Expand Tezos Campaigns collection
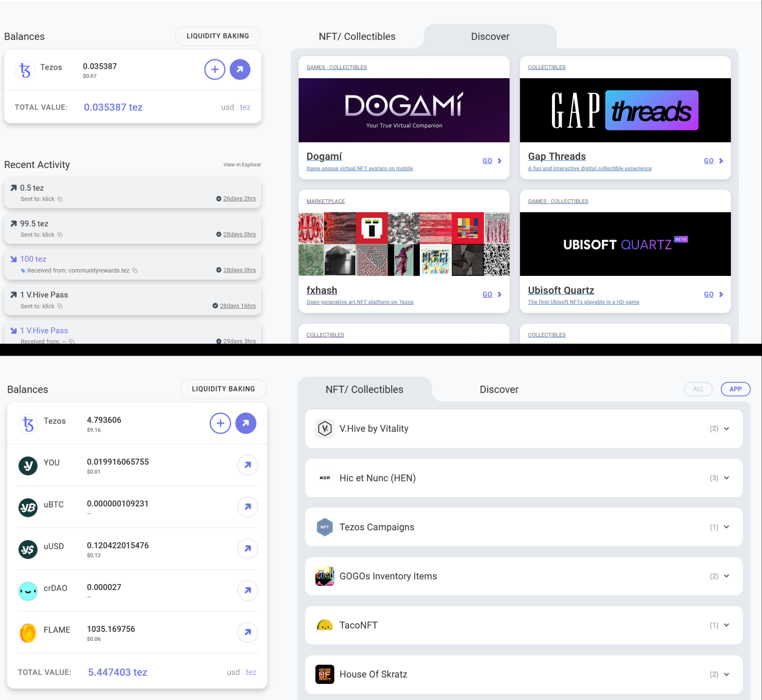This screenshot has height=700, width=762. pyautogui.click(x=726, y=527)
